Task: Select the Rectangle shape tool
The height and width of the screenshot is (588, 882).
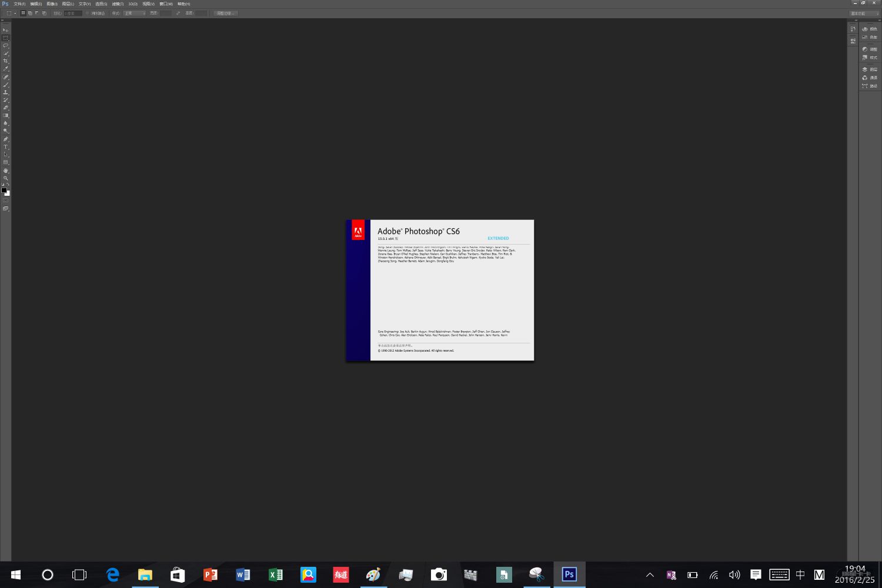Action: (6, 162)
